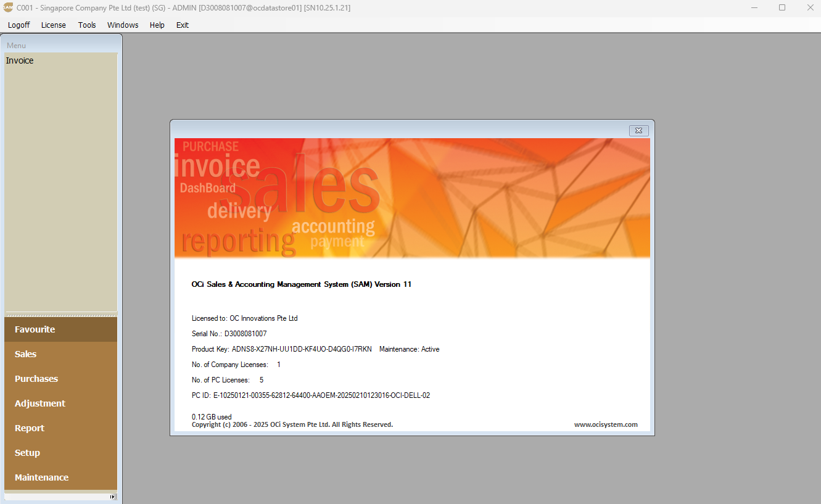The height and width of the screenshot is (504, 821).
Task: Click the No. of Company Licenses text
Action: pos(236,365)
